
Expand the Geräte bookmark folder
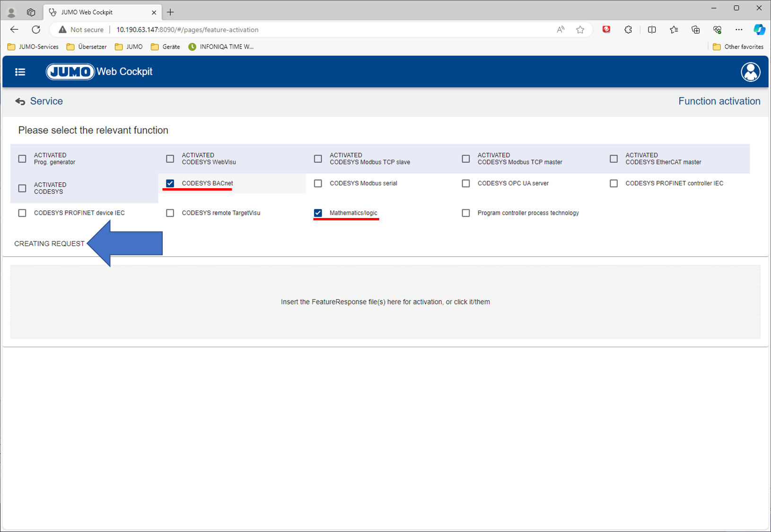(x=165, y=47)
